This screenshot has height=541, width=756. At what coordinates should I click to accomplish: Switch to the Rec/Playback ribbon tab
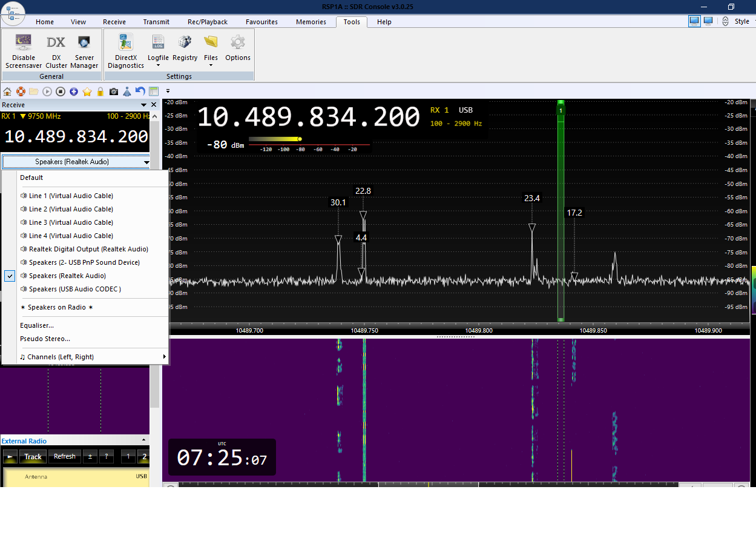[208, 22]
